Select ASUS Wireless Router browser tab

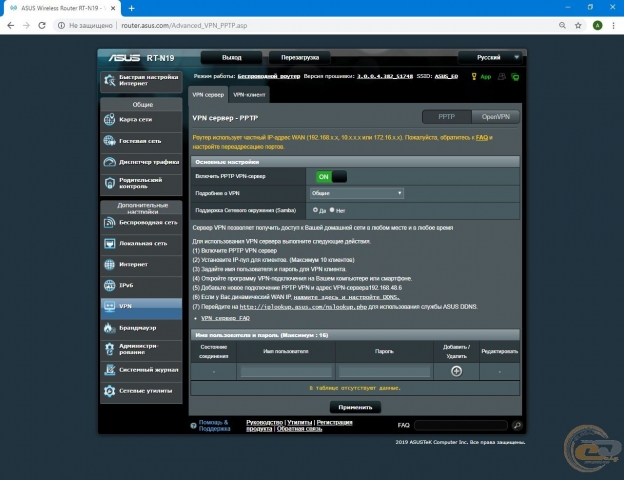point(61,8)
